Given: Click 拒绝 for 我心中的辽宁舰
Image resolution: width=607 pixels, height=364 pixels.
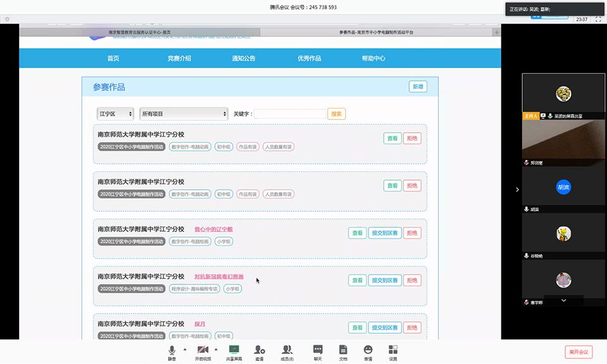Looking at the screenshot, I should [412, 233].
